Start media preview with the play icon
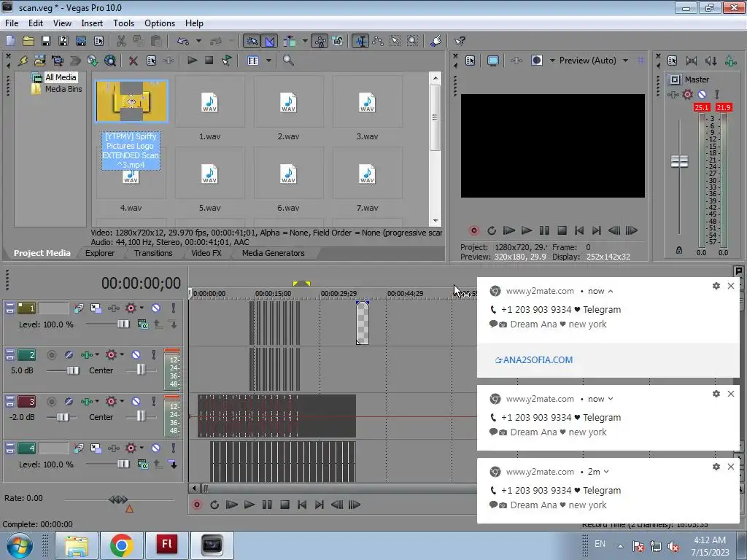Screen dimensions: 747x560 click(x=192, y=61)
